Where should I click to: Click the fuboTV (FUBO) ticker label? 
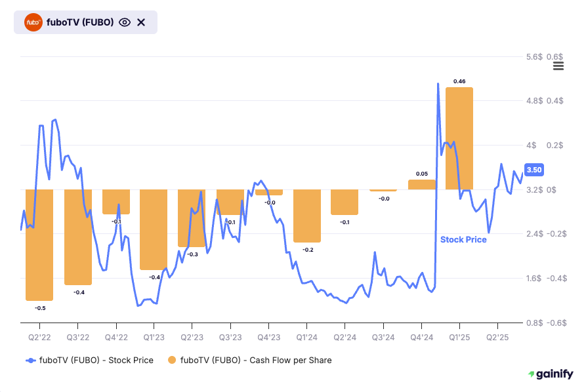[x=80, y=22]
